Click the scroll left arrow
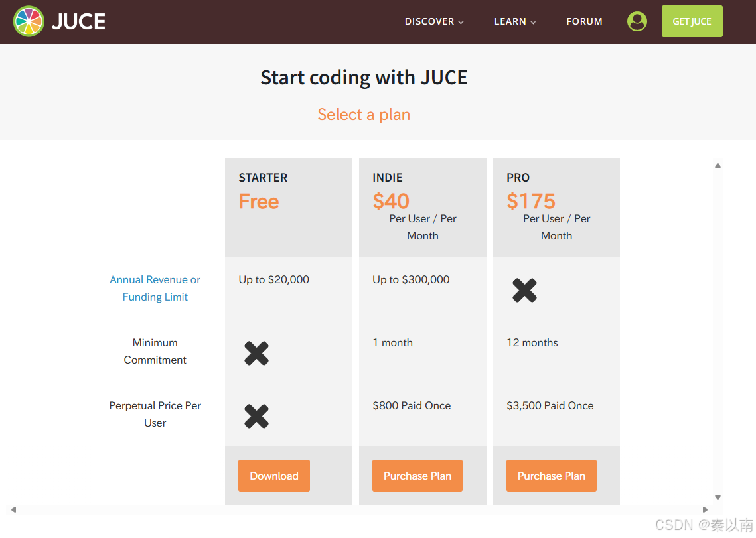The height and width of the screenshot is (538, 756). 13,510
